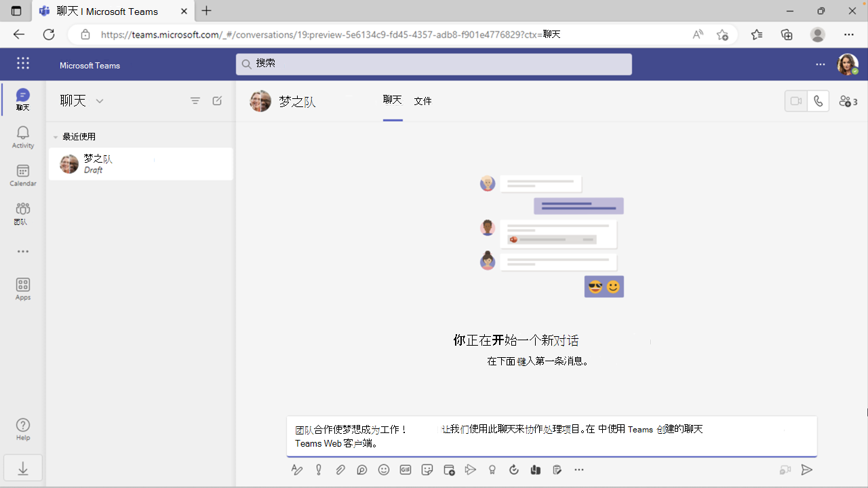The height and width of the screenshot is (488, 868).
Task: Open the Chat section in the app rail
Action: (x=23, y=100)
